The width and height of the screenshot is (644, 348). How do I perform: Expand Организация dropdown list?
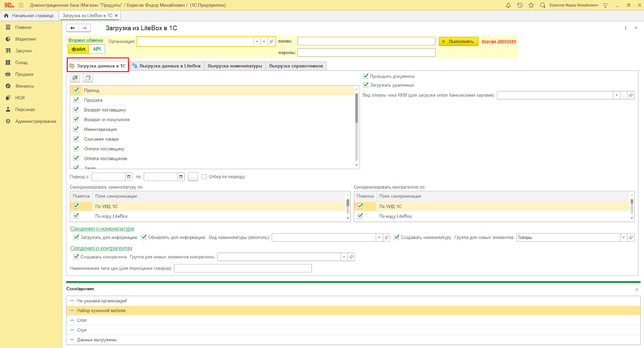[257, 41]
